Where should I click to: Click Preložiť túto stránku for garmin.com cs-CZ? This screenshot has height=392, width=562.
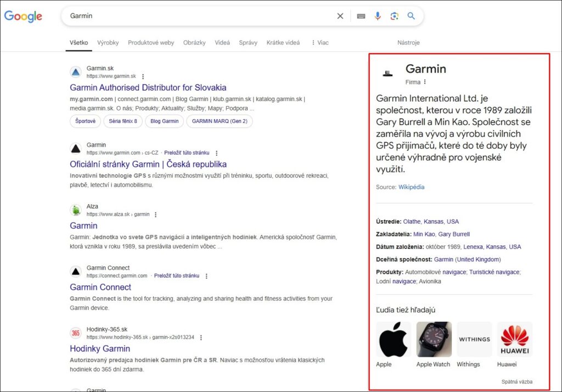(187, 153)
